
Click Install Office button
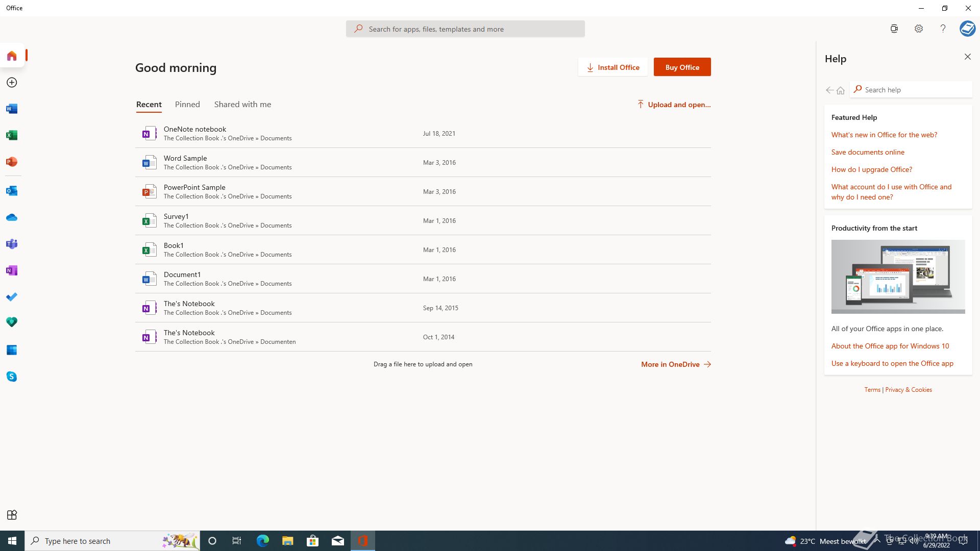613,67
